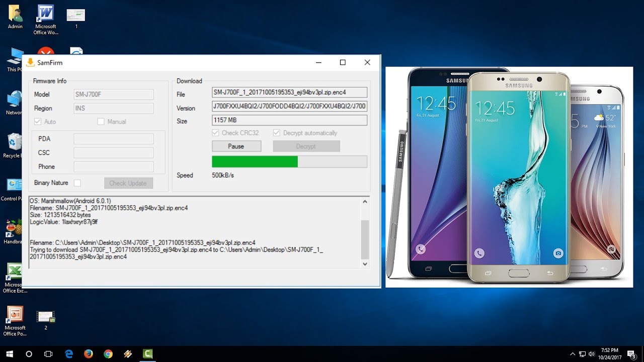
Task: Toggle Decrypt automatically checkbox
Action: tap(277, 133)
